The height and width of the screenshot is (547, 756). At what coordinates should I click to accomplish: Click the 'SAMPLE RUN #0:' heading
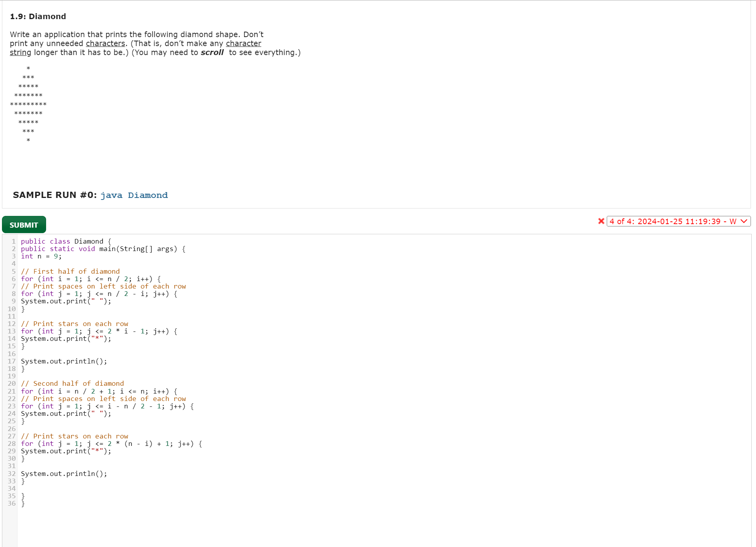[x=55, y=195]
